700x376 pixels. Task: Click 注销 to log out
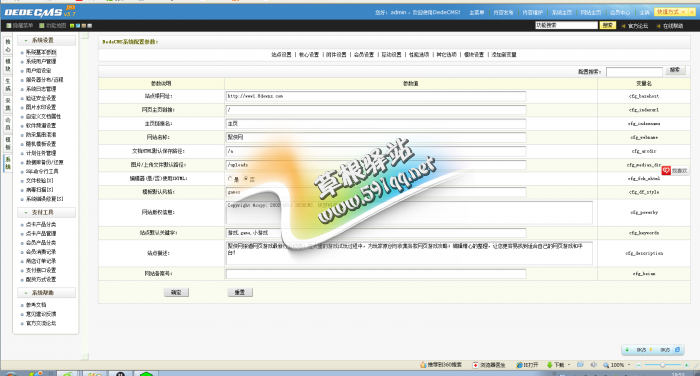pyautogui.click(x=644, y=13)
